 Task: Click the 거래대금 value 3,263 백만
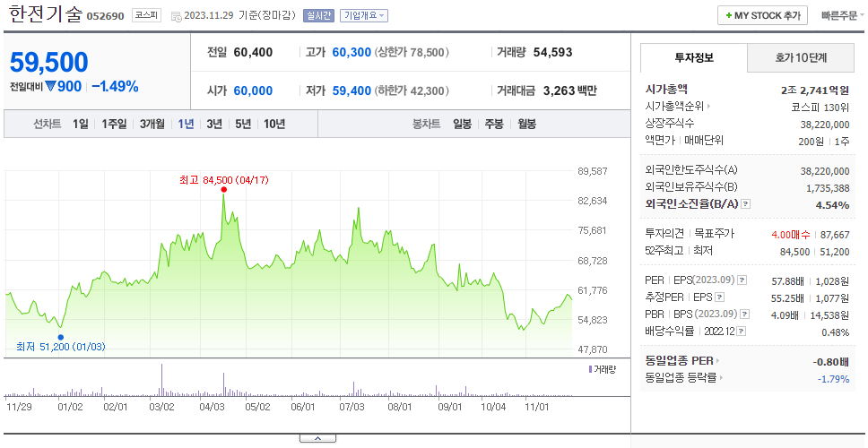point(569,90)
